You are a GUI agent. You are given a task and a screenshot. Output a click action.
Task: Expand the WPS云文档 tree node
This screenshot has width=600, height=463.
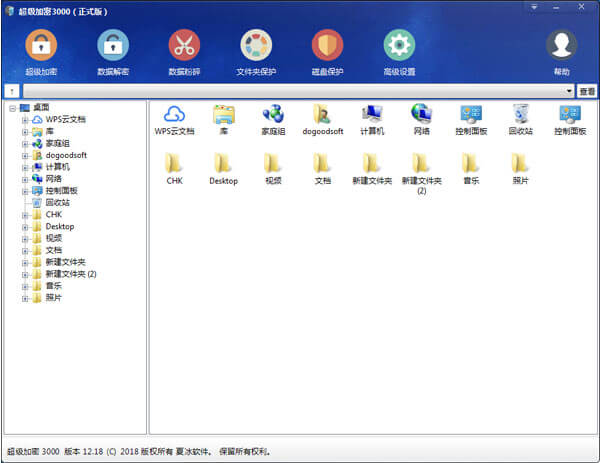coord(25,120)
